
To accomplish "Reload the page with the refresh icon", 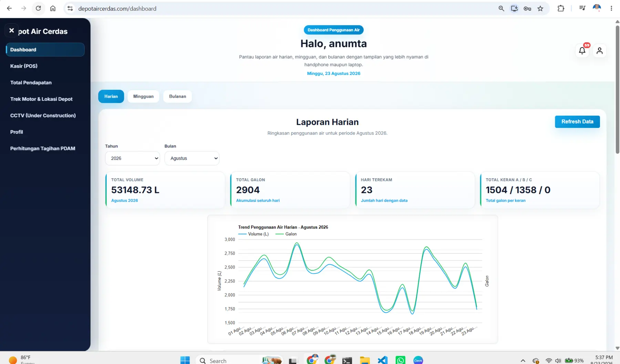I will (x=38, y=8).
